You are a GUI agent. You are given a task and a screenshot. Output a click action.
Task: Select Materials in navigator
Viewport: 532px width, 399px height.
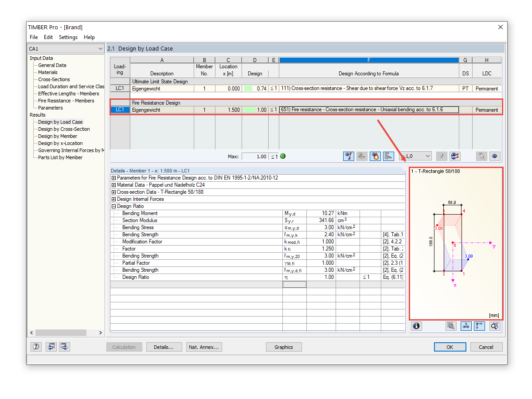pyautogui.click(x=48, y=72)
